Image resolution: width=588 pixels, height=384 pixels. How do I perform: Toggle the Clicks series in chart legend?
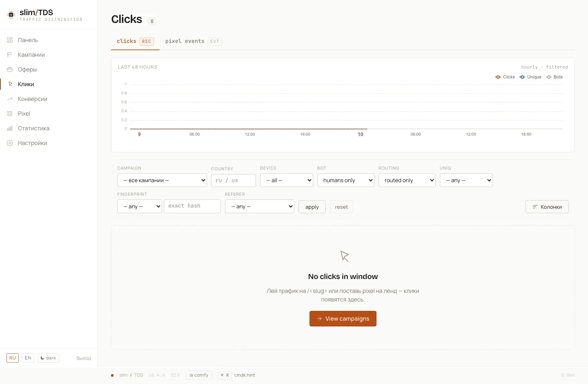[505, 77]
